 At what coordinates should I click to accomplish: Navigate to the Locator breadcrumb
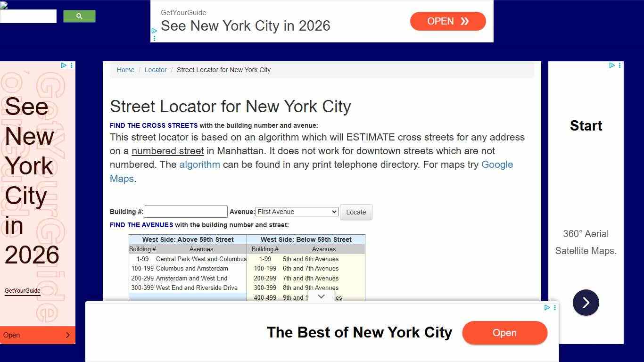coord(156,70)
